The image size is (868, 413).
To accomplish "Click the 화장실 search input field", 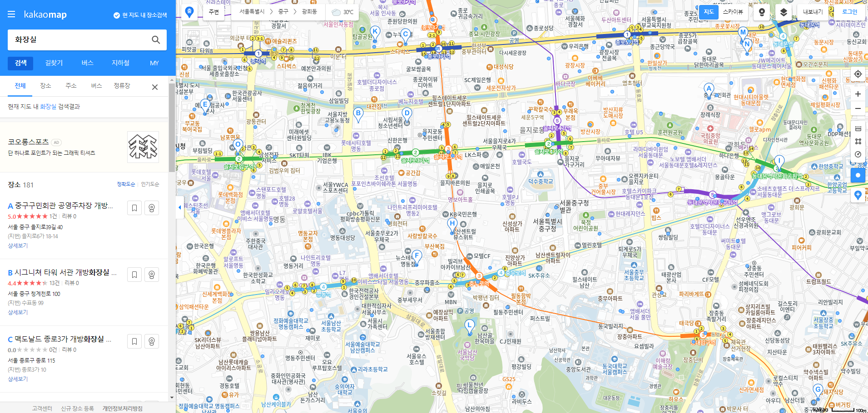I will coord(79,40).
